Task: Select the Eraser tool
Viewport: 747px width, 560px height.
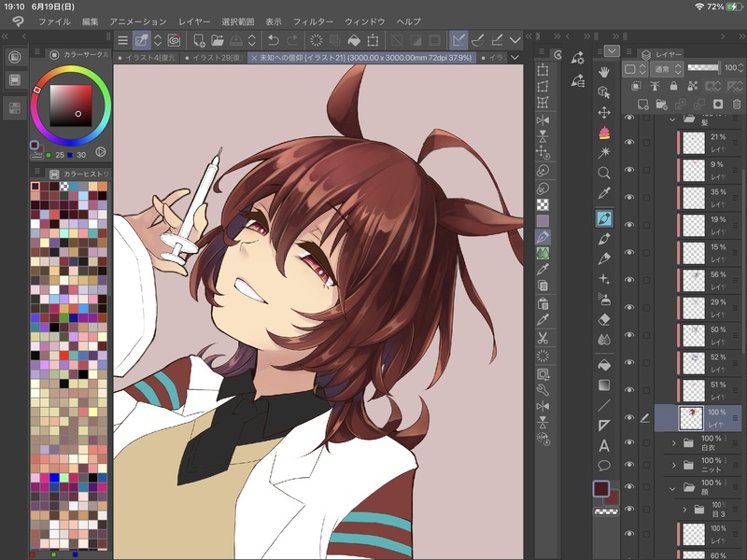Action: pyautogui.click(x=604, y=319)
